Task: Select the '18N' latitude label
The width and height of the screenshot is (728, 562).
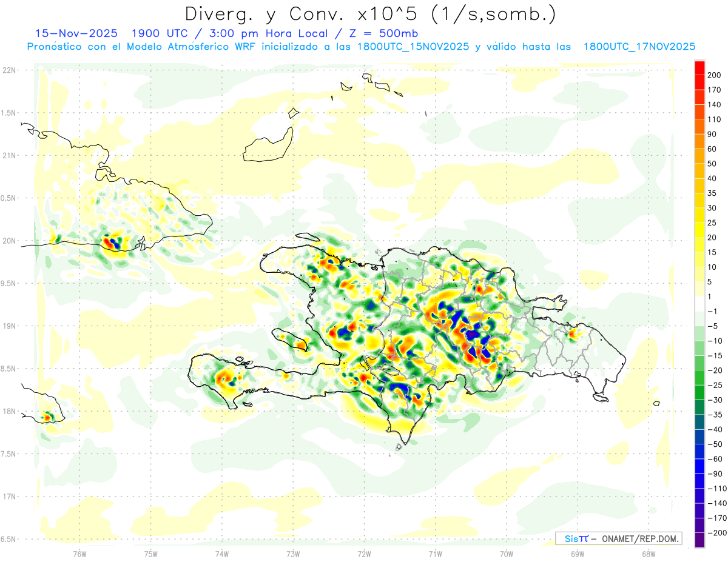Action: pos(8,411)
